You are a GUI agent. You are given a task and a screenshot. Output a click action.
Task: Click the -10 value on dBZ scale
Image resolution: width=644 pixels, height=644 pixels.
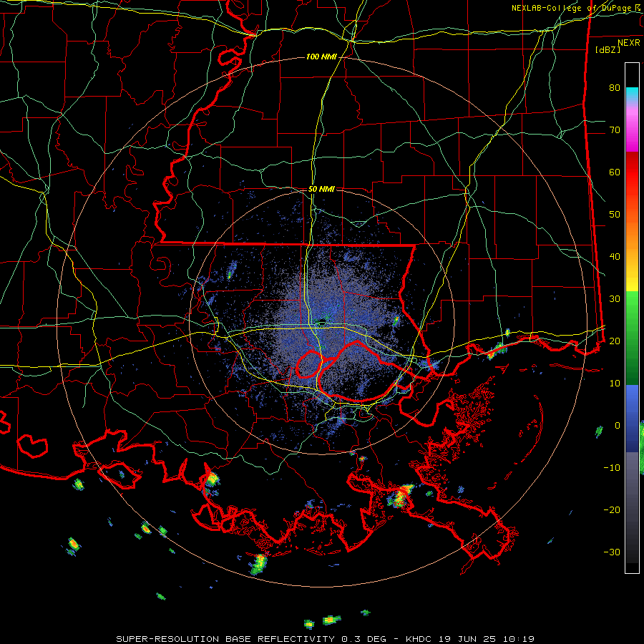pos(612,468)
